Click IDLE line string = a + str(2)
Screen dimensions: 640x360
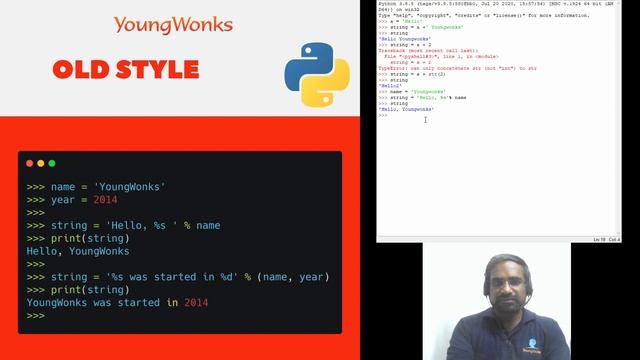(412, 74)
